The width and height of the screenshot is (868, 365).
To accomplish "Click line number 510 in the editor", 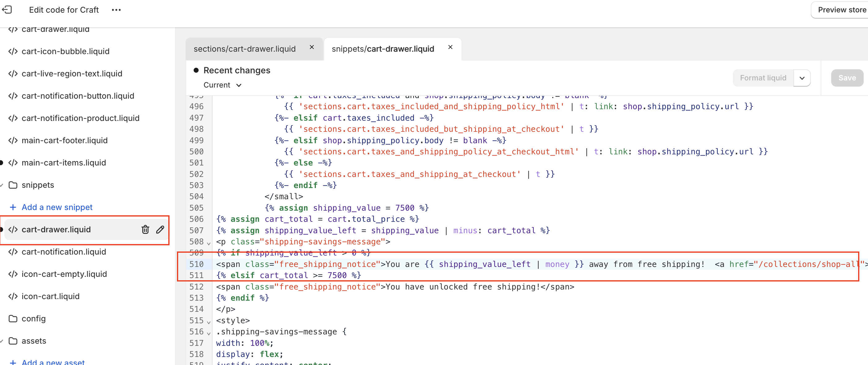I will [x=196, y=264].
